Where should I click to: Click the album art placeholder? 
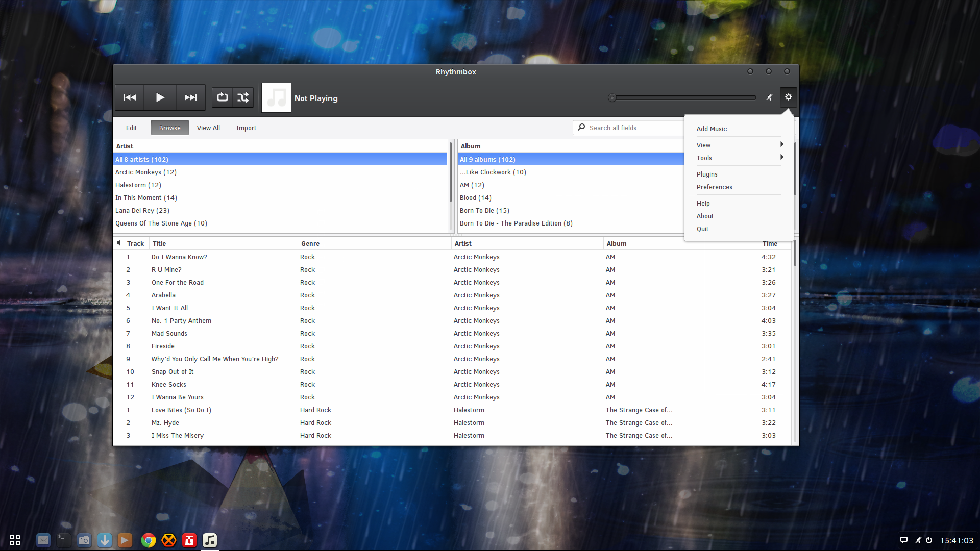276,98
